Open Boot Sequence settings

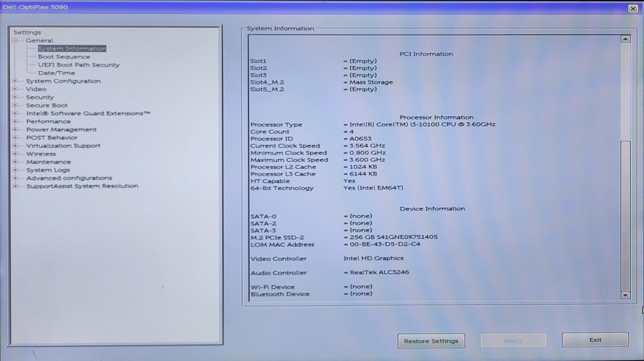(x=64, y=57)
